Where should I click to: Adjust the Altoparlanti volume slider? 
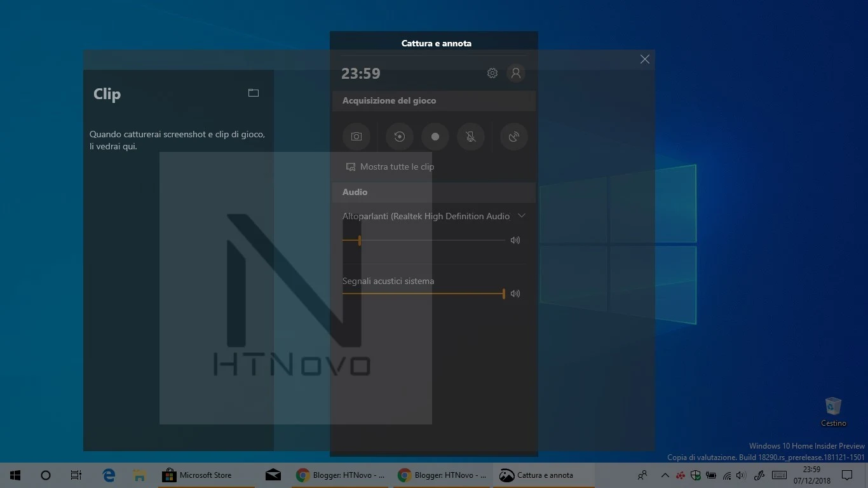423,240
